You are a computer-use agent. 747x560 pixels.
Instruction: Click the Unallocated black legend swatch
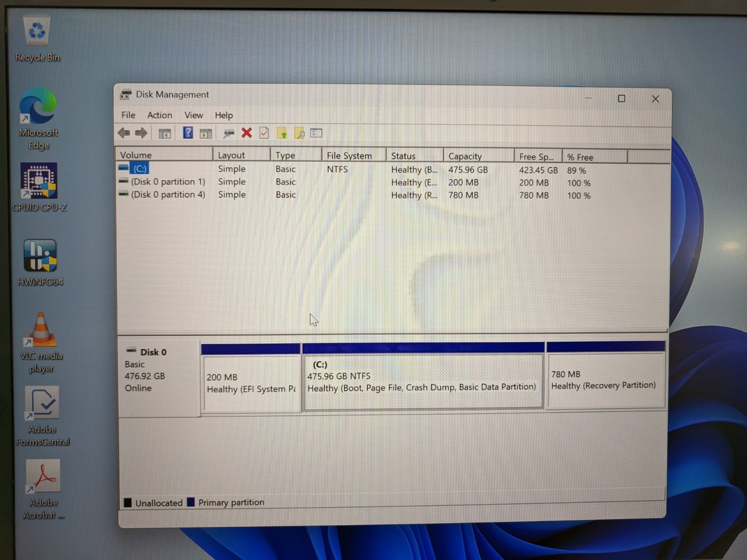click(127, 503)
